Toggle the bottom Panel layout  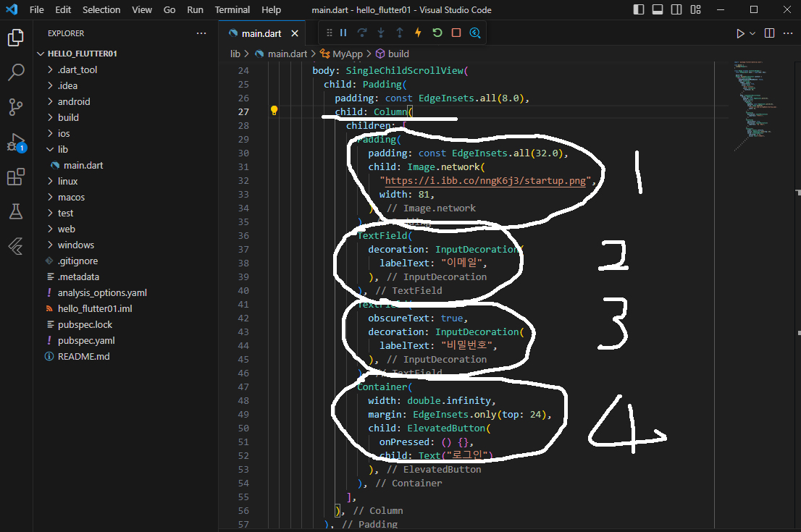tap(658, 9)
